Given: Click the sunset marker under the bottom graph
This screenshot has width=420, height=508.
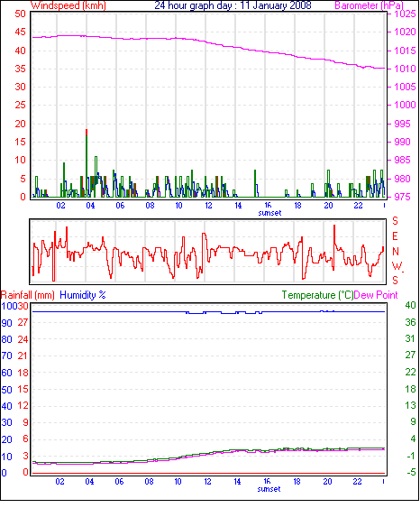Looking at the screenshot, I should click(x=269, y=489).
